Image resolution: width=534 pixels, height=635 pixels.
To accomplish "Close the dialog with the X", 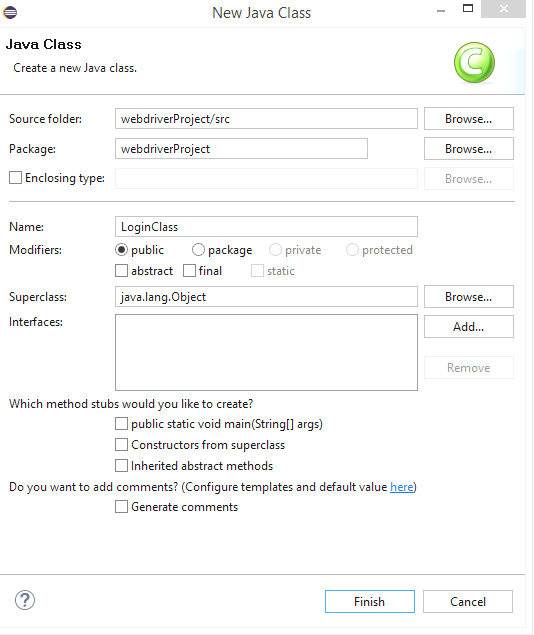I will tap(503, 9).
